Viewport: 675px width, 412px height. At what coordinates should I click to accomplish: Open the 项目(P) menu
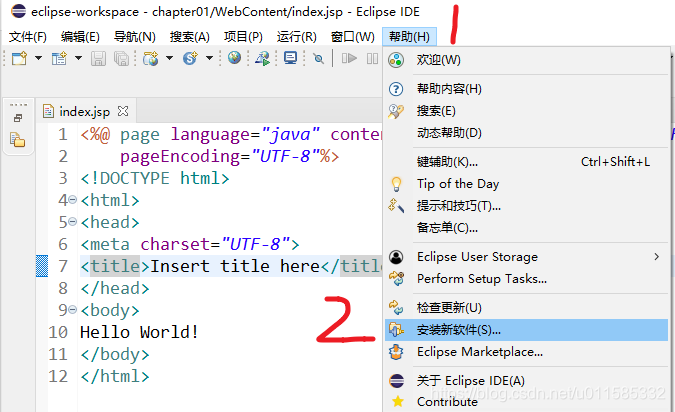tap(243, 37)
